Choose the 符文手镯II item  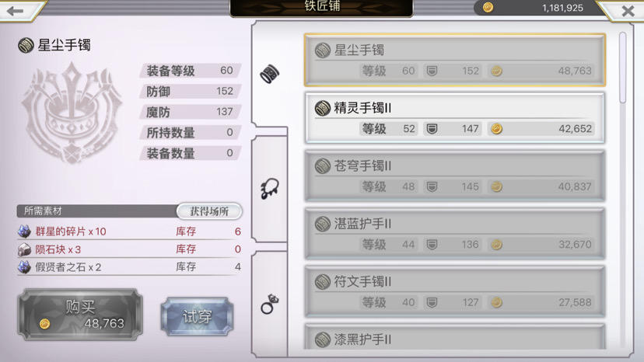click(455, 291)
